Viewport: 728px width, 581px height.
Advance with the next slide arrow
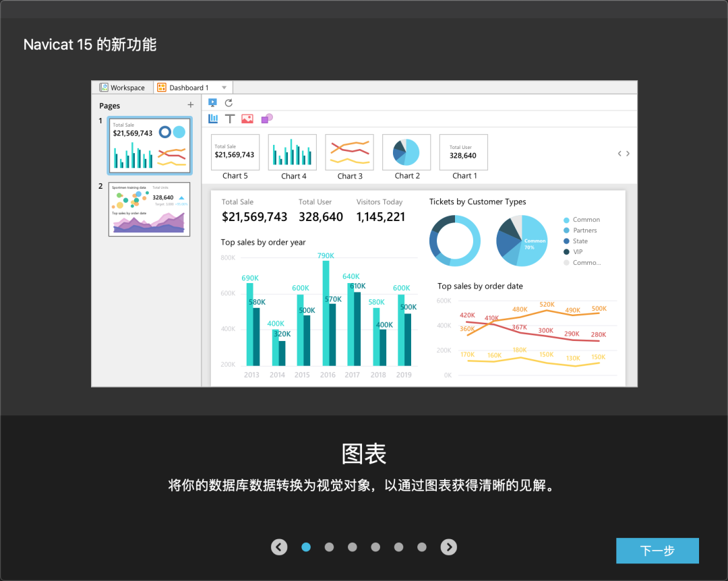448,547
